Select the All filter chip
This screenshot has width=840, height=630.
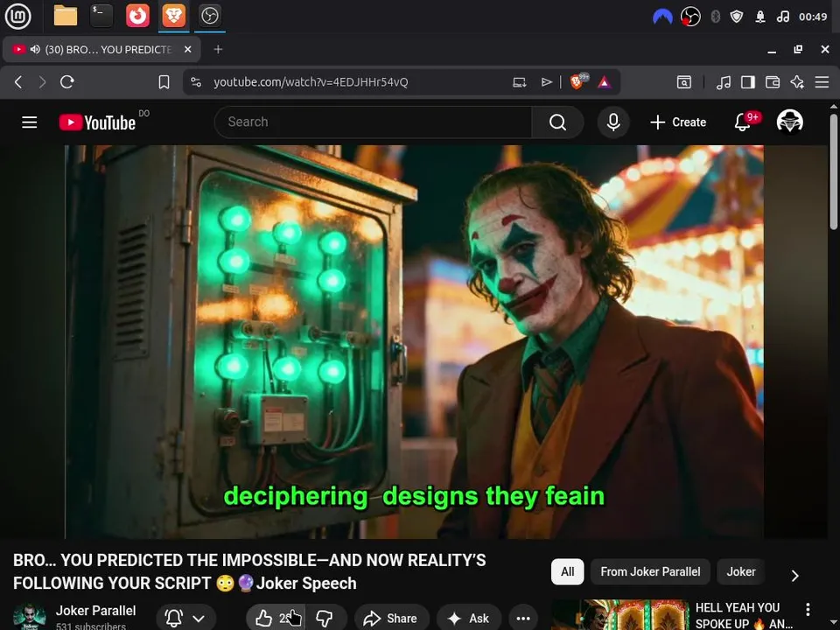(x=567, y=571)
